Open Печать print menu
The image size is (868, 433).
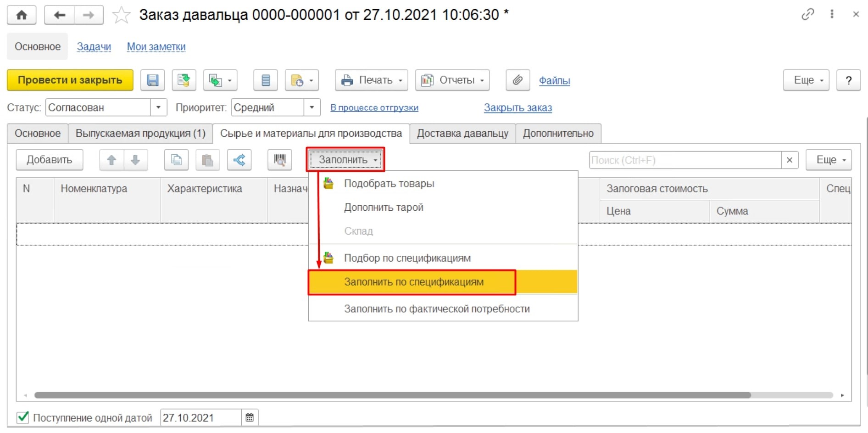pos(372,80)
